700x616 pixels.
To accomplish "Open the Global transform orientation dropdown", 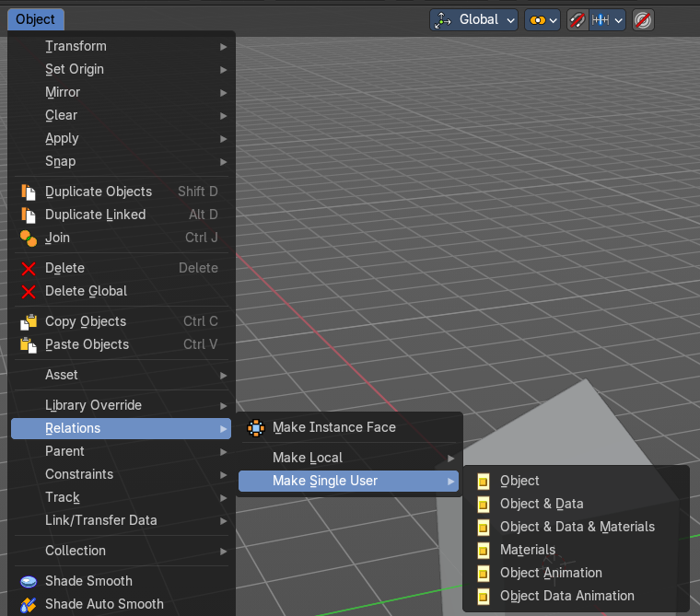I will (x=473, y=20).
